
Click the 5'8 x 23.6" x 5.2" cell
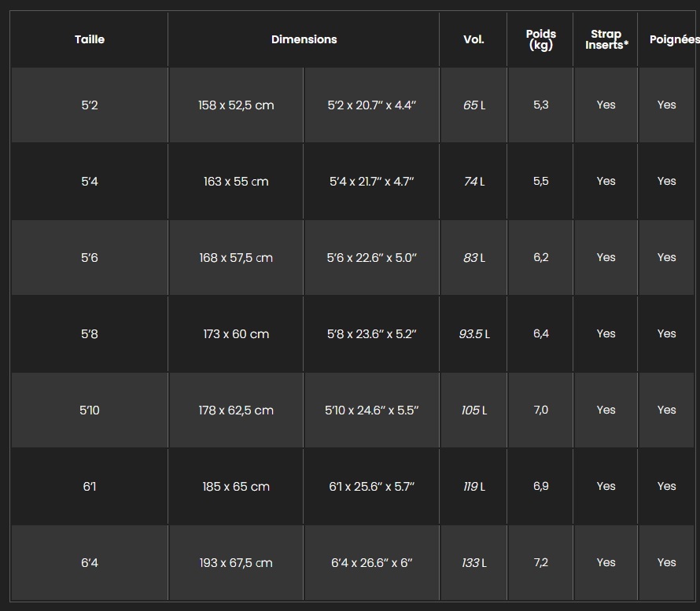pyautogui.click(x=372, y=334)
